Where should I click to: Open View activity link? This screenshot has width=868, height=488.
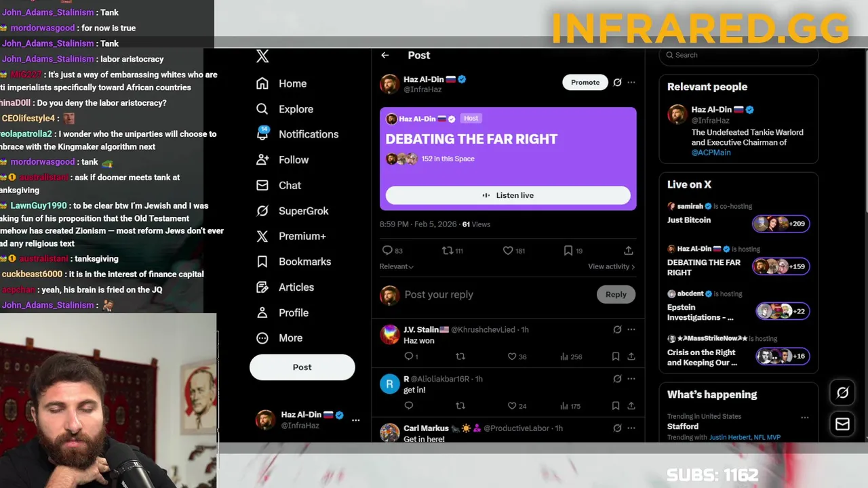(x=612, y=266)
